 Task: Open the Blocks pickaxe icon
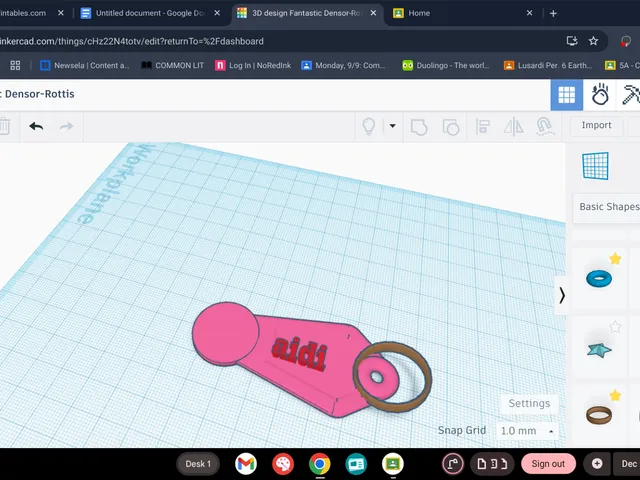pyautogui.click(x=630, y=94)
